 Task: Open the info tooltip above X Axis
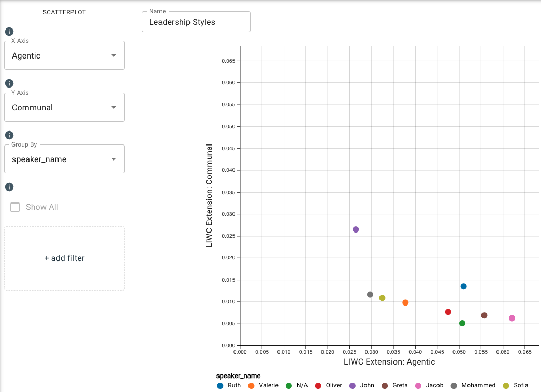pyautogui.click(x=9, y=31)
